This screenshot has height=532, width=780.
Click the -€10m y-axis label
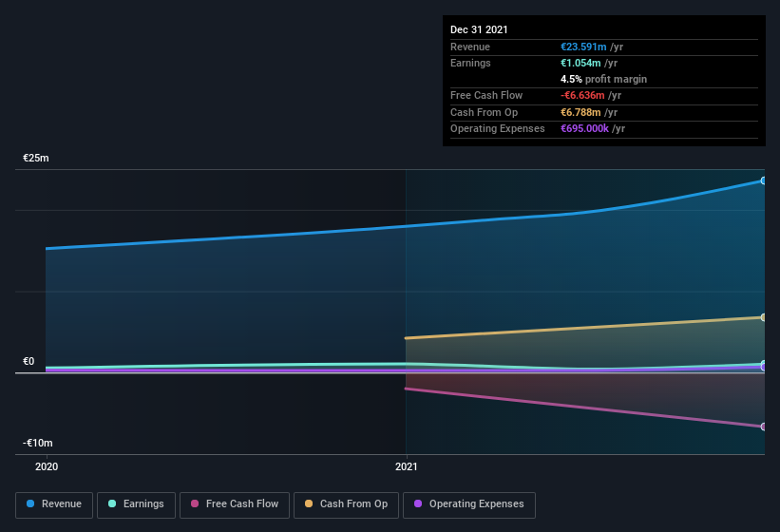click(38, 443)
